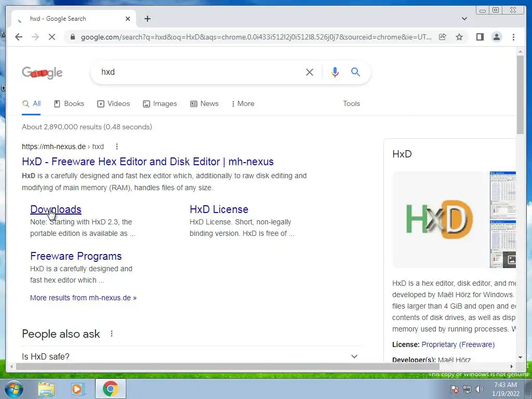Screen dimensions: 532x399
Task: Click the taskbar clock 7:43 AM
Action: pyautogui.click(x=506, y=389)
